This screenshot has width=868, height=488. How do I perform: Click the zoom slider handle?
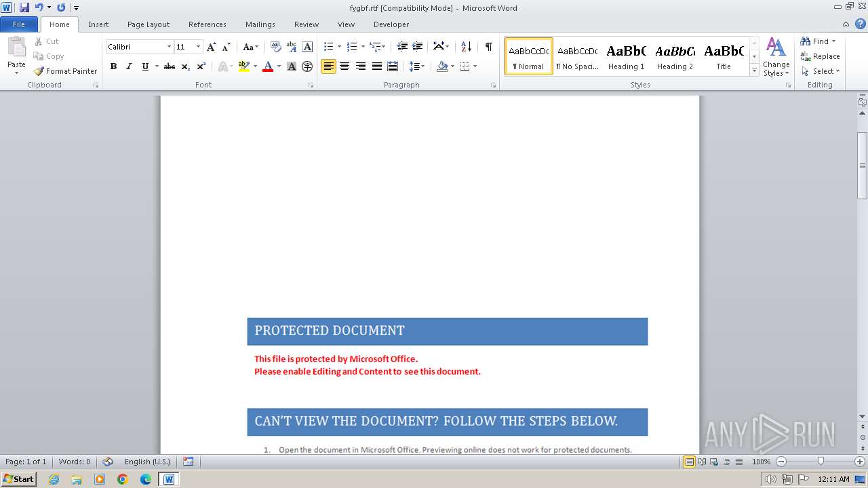point(821,462)
